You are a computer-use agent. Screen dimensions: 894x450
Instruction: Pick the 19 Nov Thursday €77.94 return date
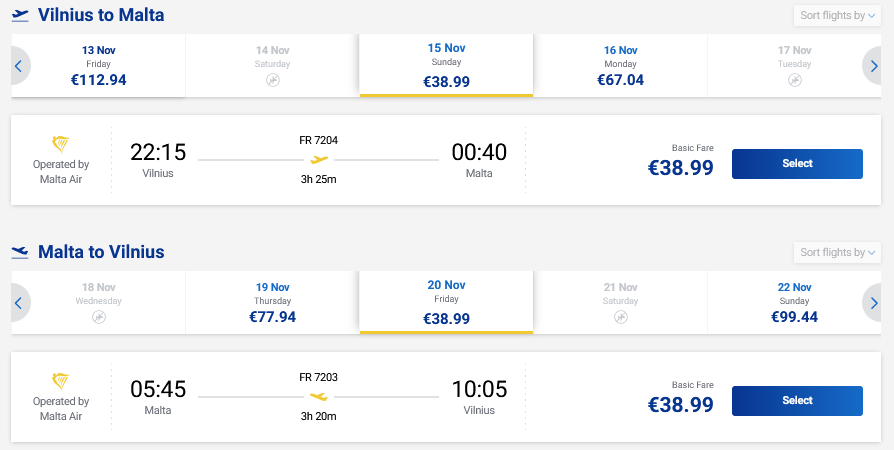click(273, 302)
